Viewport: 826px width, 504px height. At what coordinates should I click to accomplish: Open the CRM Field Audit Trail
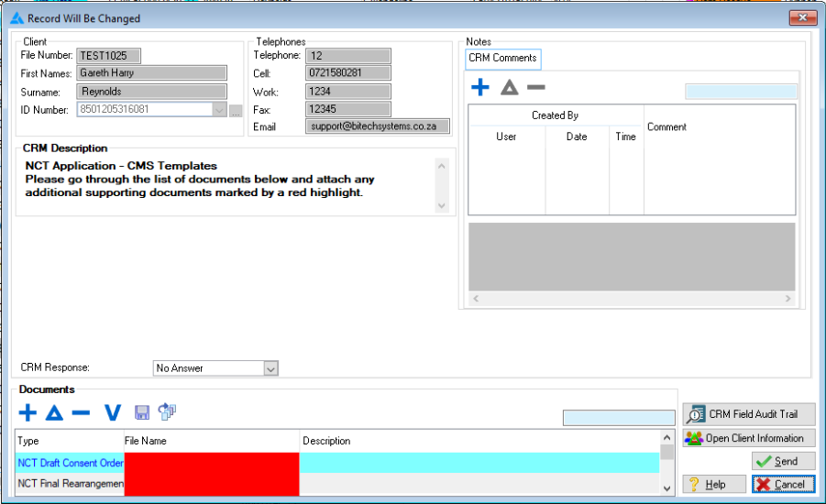[x=748, y=414]
